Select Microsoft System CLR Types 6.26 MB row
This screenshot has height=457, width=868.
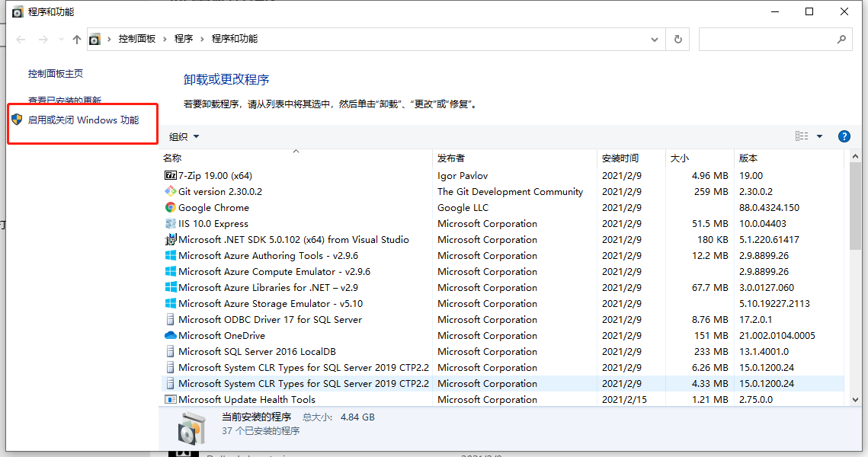coord(503,367)
